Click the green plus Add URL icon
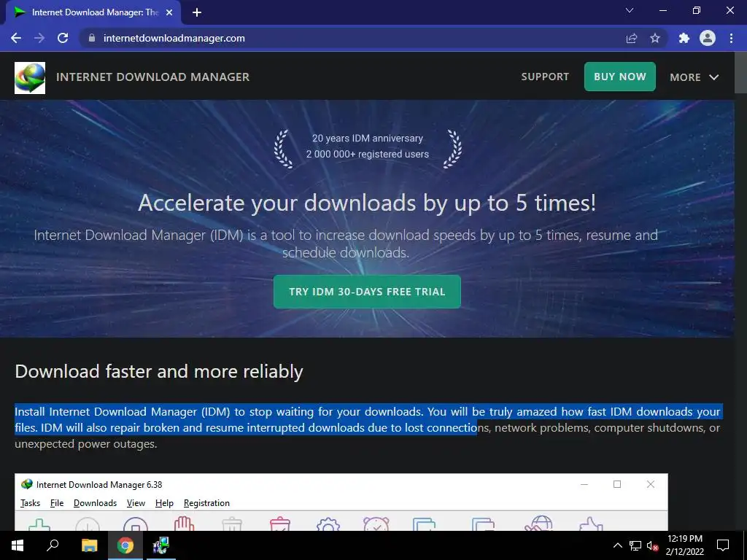Viewport: 747px width, 560px height. 39,525
